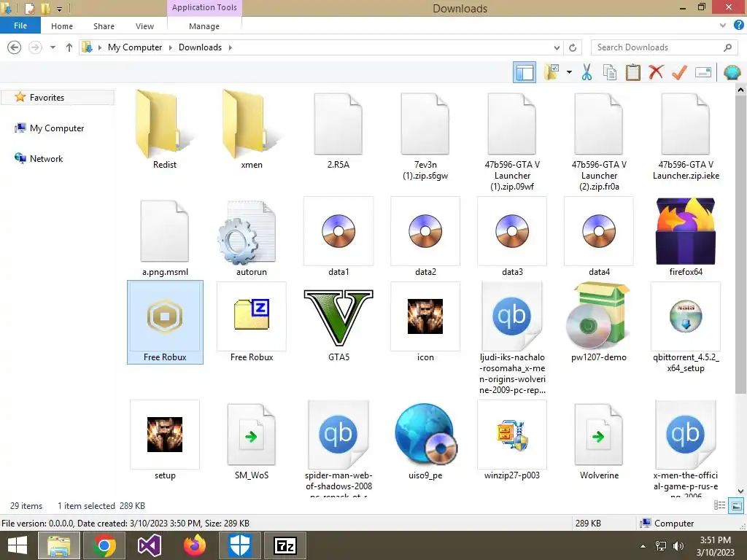This screenshot has height=560, width=747.
Task: Click the red X Delete toolbar icon
Action: coord(656,72)
